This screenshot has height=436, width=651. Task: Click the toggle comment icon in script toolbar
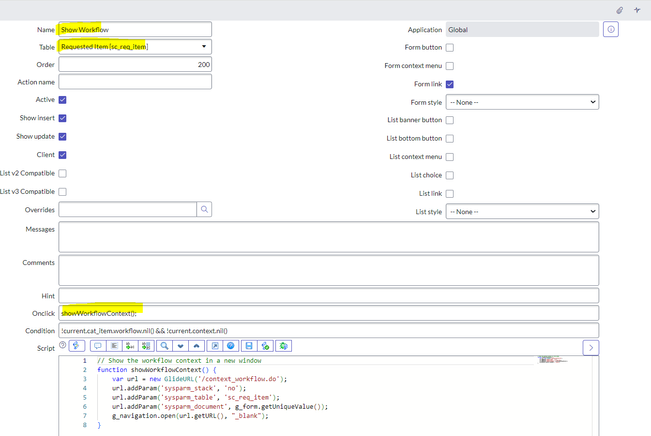[98, 346]
